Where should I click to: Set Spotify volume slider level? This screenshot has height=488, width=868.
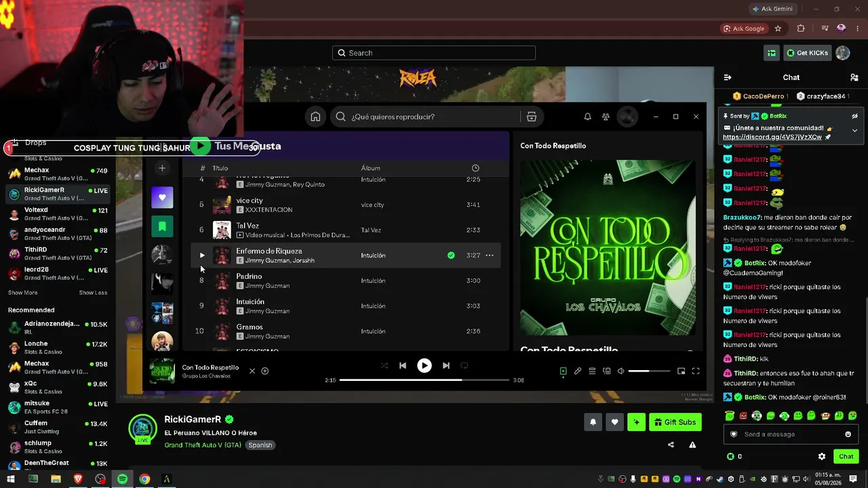point(648,371)
